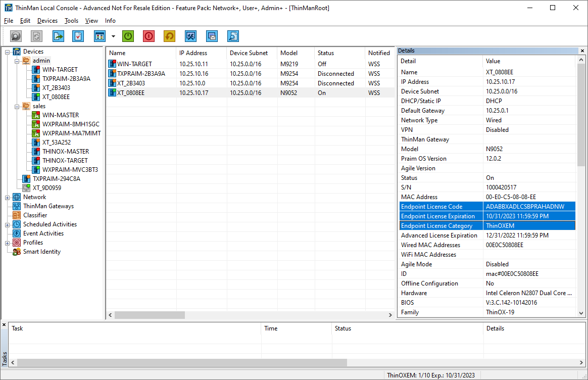This screenshot has width=588, height=380.
Task: Select the XT_2B3403 row in device list
Action: tap(251, 83)
